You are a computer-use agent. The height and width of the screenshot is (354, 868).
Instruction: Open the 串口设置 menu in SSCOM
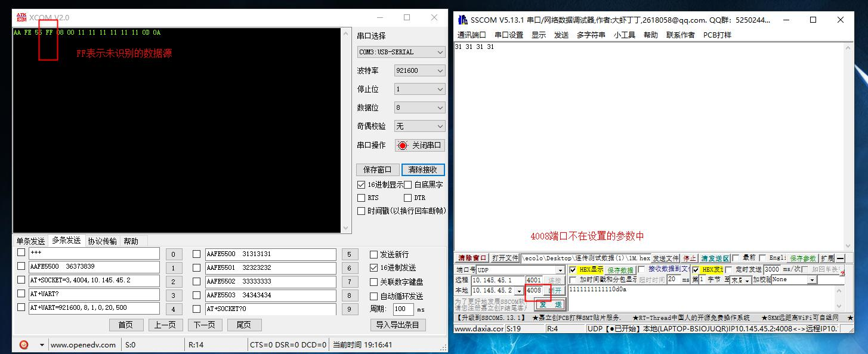(508, 35)
